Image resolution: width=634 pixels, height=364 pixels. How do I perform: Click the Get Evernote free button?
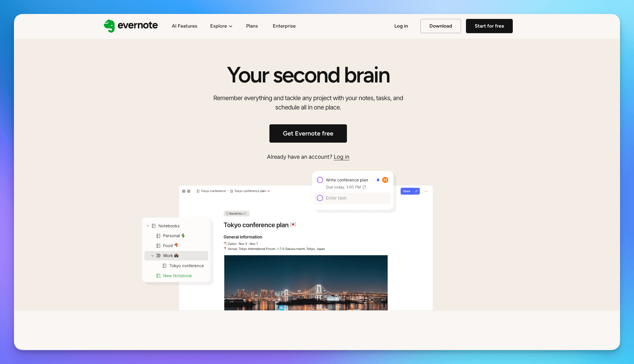pos(308,133)
